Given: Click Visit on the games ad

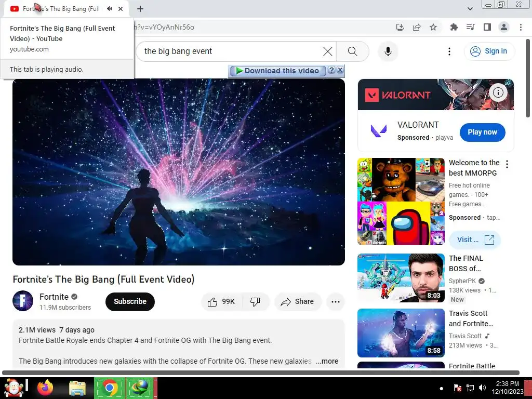Looking at the screenshot, I should point(475,240).
